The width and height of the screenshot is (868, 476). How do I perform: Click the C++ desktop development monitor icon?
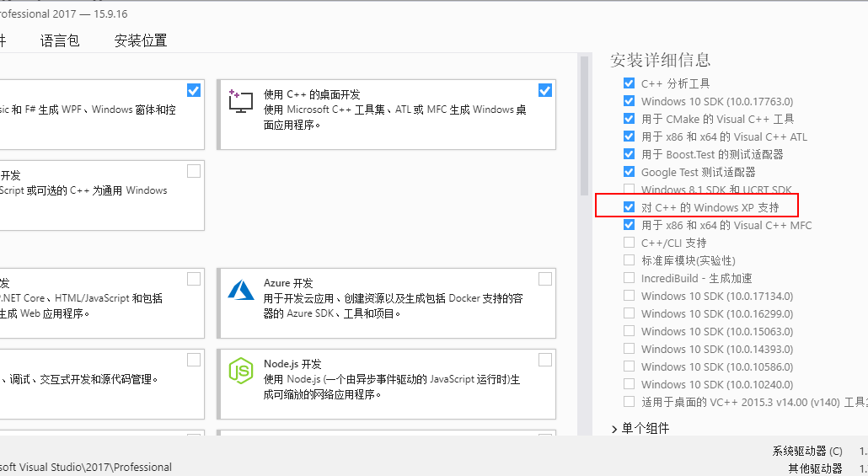click(x=241, y=101)
